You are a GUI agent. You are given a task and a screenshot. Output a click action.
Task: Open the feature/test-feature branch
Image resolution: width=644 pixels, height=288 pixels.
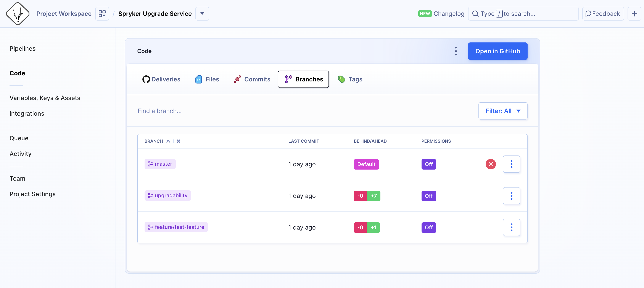[176, 227]
